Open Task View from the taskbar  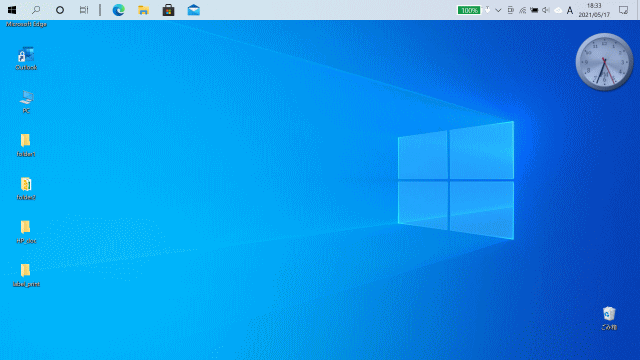pos(84,10)
